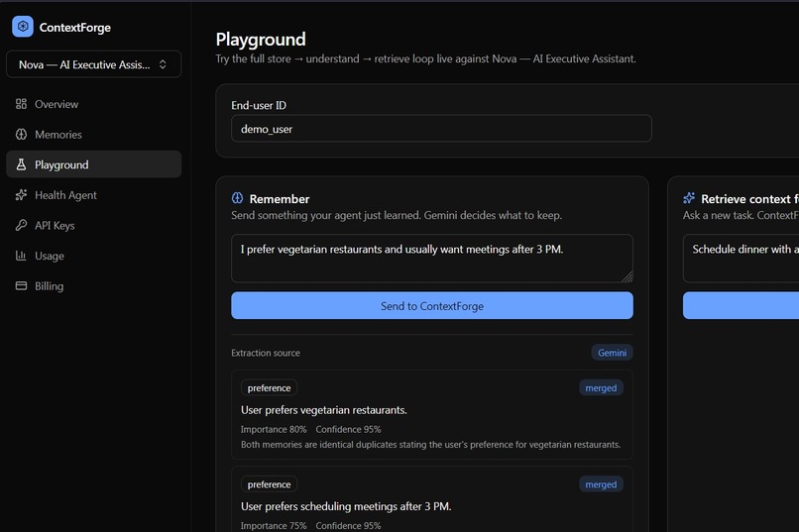The image size is (799, 532).
Task: Click the Billing card icon
Action: (x=21, y=285)
